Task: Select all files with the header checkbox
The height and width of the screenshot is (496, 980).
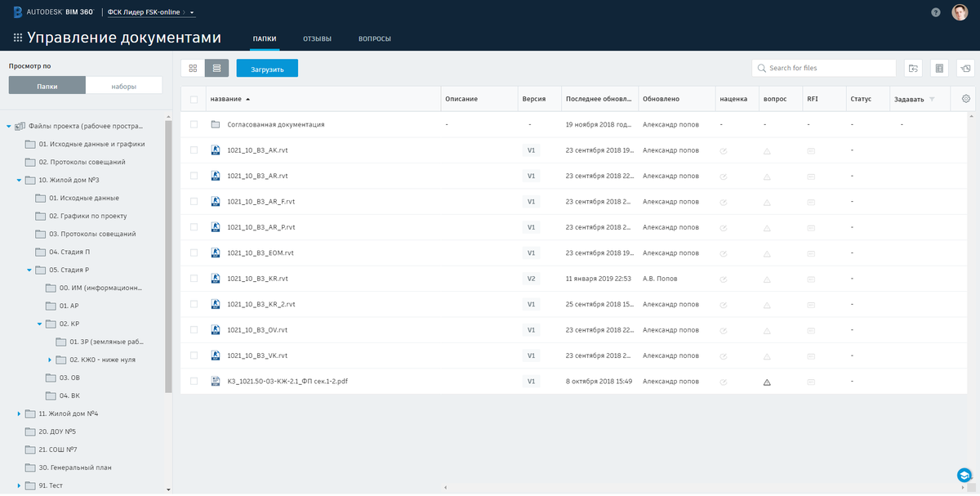Action: coord(193,98)
